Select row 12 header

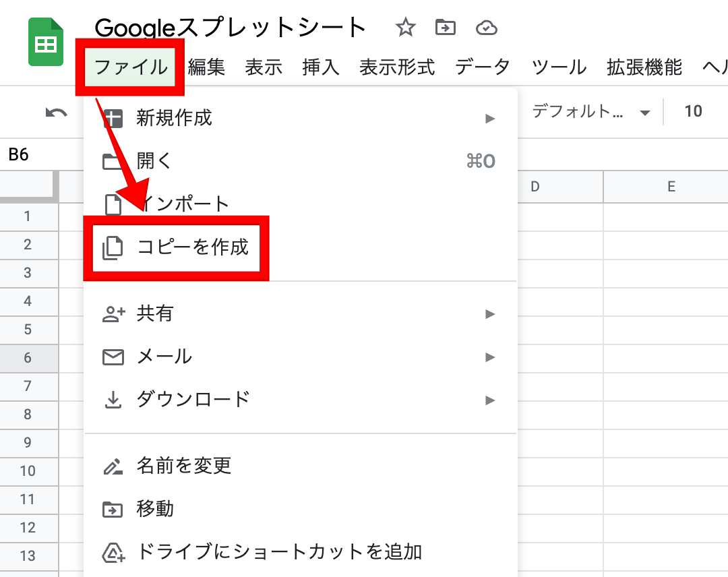(x=29, y=528)
